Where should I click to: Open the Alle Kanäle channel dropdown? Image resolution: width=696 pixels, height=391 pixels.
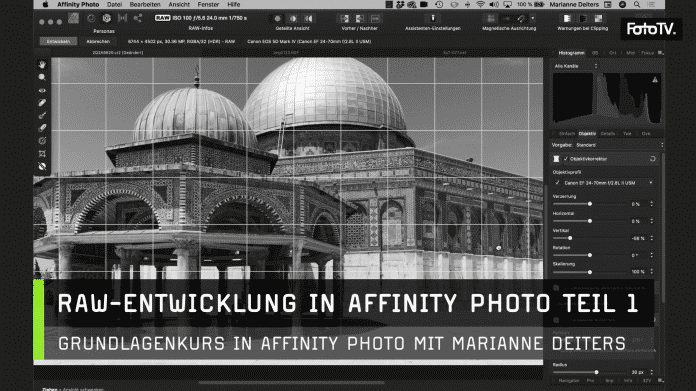[576, 66]
